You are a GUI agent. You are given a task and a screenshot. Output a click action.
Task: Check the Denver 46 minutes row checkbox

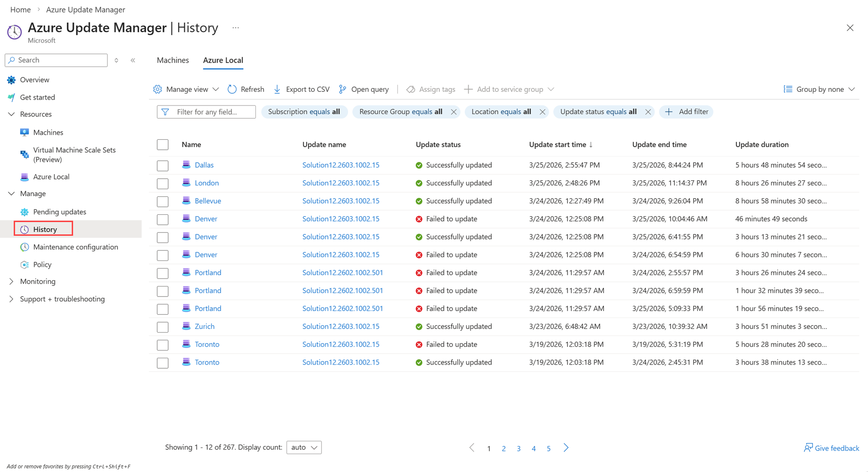click(163, 219)
